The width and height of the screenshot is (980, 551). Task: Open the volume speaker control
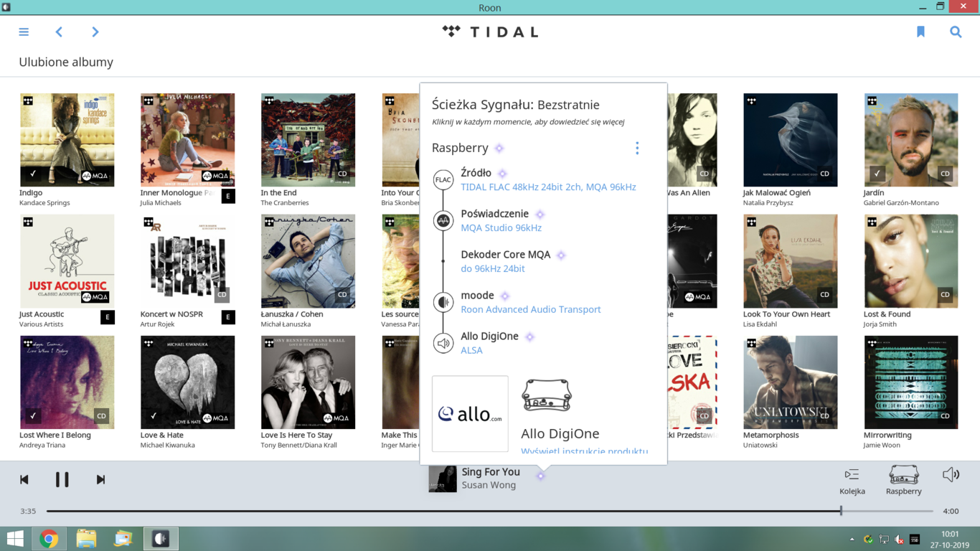[x=951, y=474]
